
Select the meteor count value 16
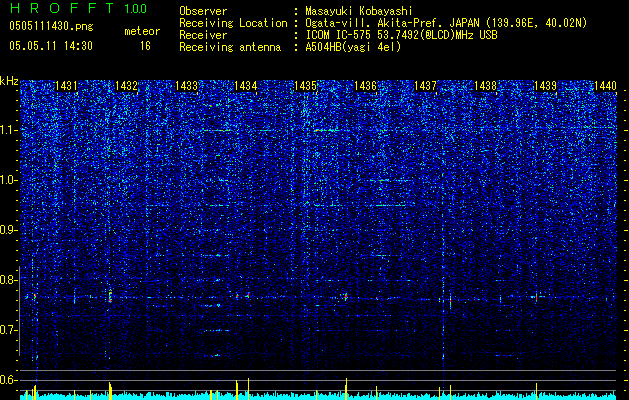[145, 46]
